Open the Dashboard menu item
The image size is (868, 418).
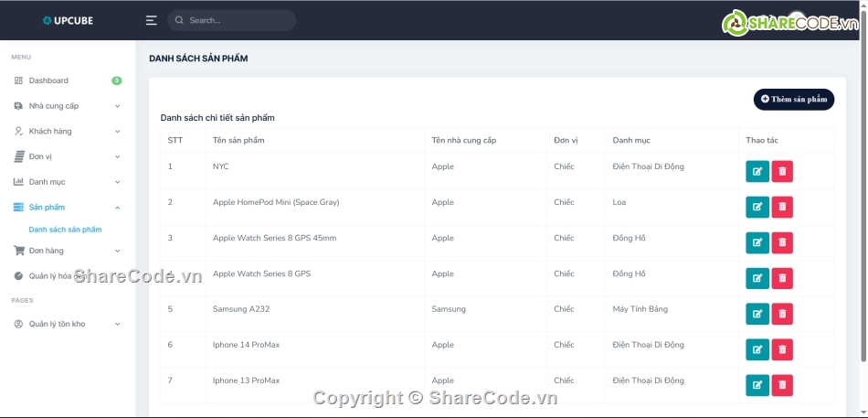pyautogui.click(x=68, y=80)
